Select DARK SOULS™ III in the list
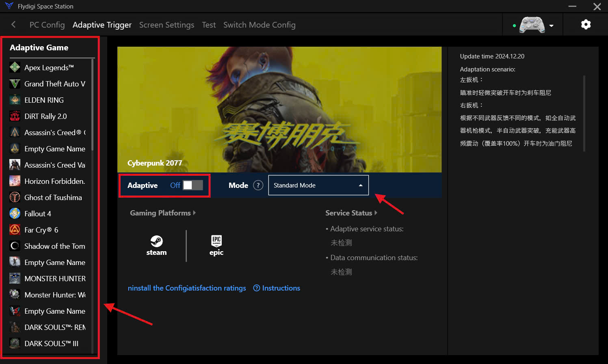The width and height of the screenshot is (608, 364). point(52,344)
